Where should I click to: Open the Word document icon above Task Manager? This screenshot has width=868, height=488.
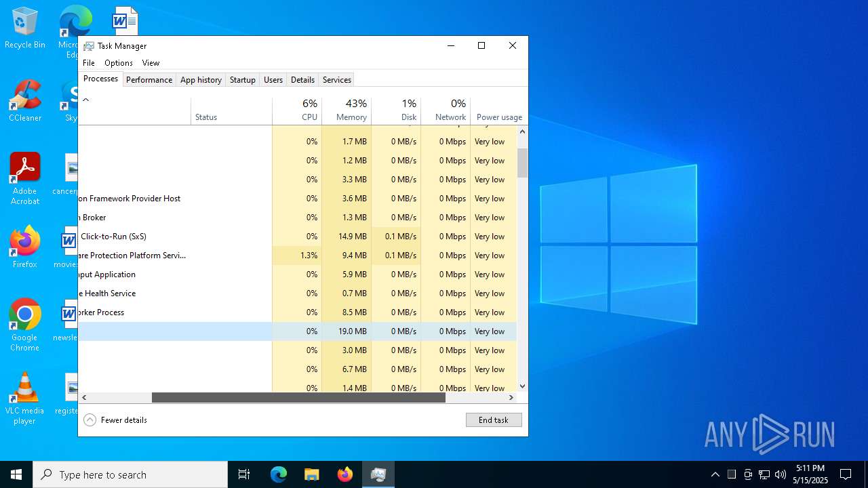(125, 20)
